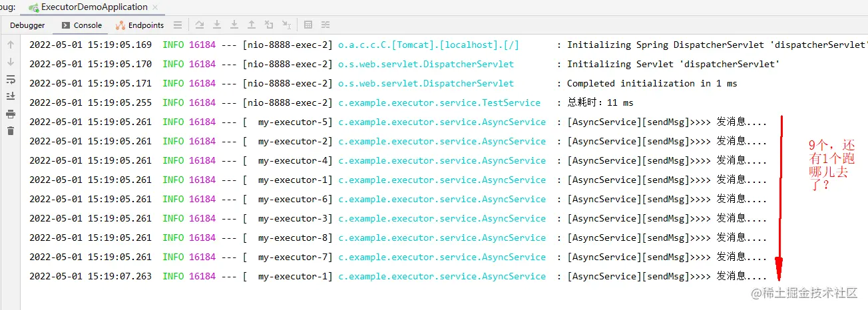Switch to the Endpoints tab

[x=140, y=25]
